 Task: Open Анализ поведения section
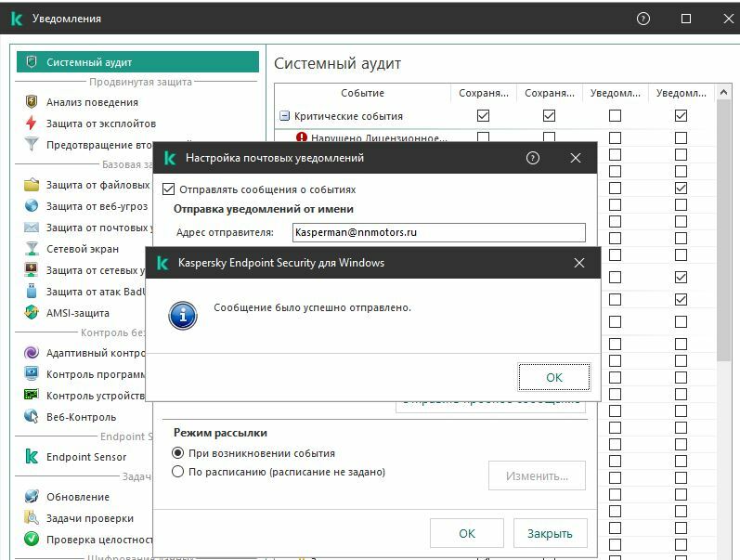click(92, 102)
